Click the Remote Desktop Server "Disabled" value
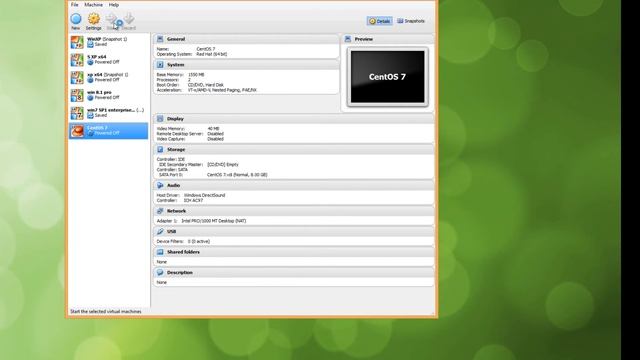Screen dimensions: 640x360 coord(216,133)
